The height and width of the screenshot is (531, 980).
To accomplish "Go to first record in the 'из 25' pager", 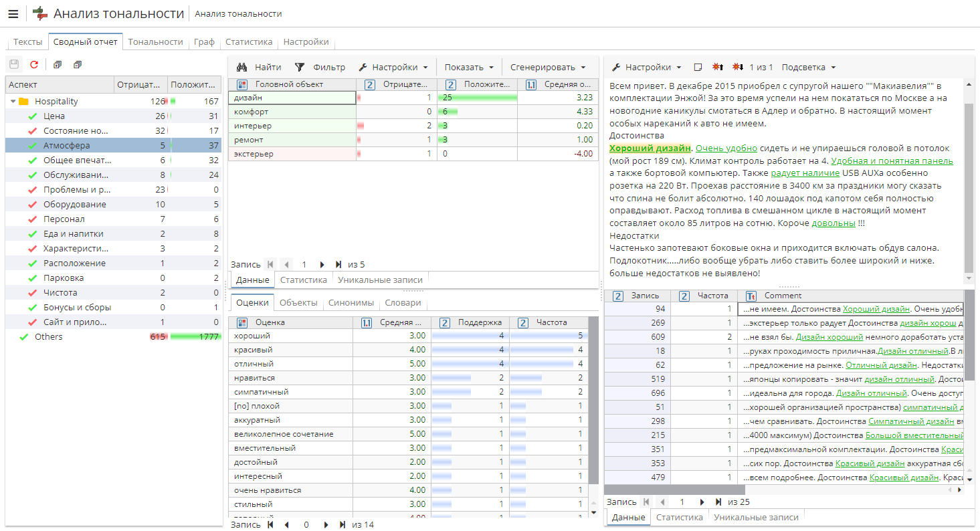I will pos(646,502).
